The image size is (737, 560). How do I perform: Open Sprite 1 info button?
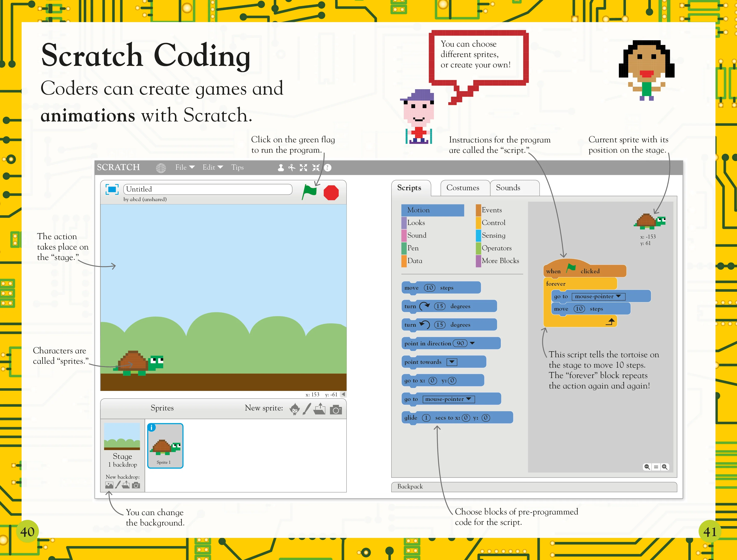(151, 428)
